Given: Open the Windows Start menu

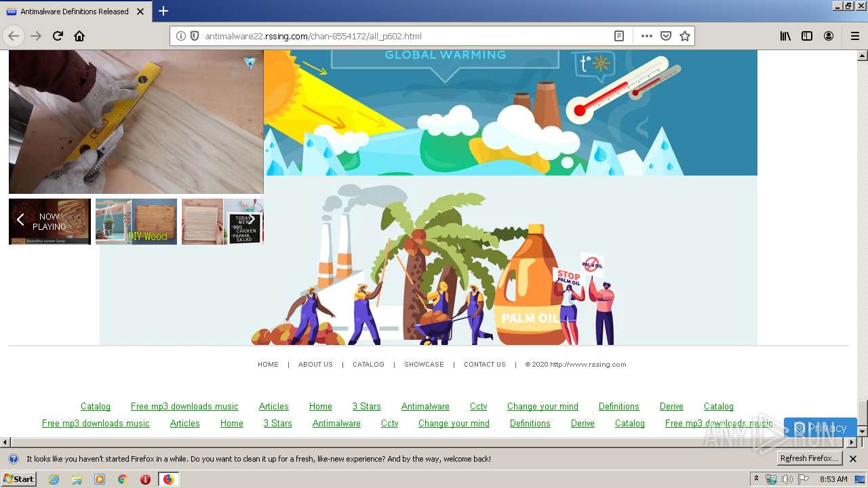Looking at the screenshot, I should (19, 479).
